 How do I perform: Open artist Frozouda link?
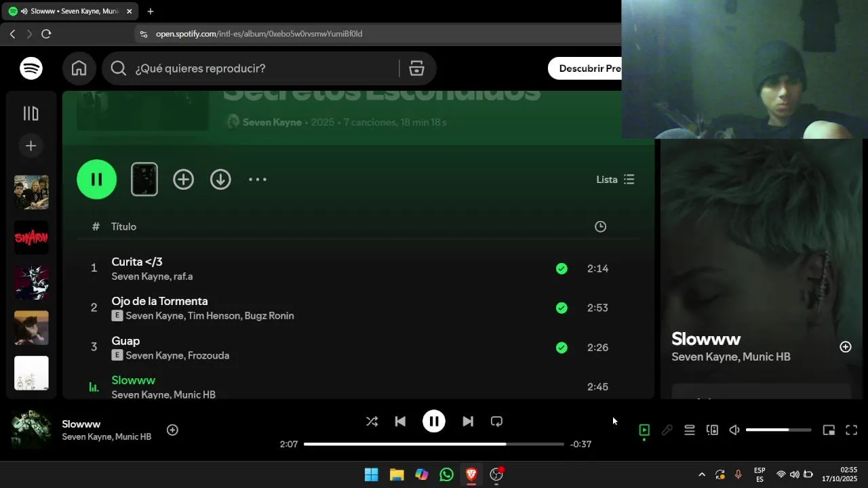208,356
